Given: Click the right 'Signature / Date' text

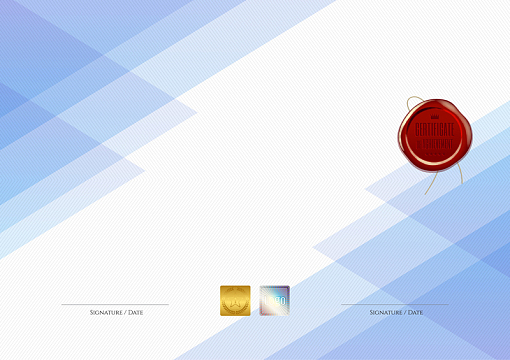Looking at the screenshot, I should point(396,313).
